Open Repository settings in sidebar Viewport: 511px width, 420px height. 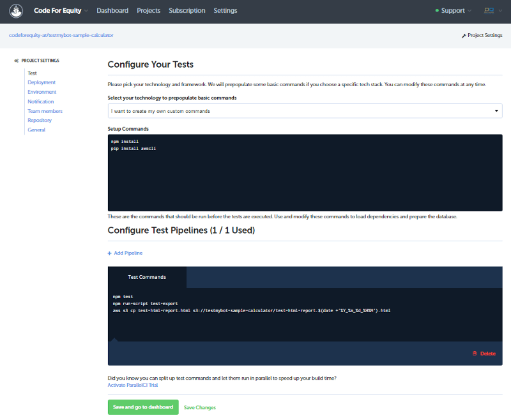tap(40, 120)
